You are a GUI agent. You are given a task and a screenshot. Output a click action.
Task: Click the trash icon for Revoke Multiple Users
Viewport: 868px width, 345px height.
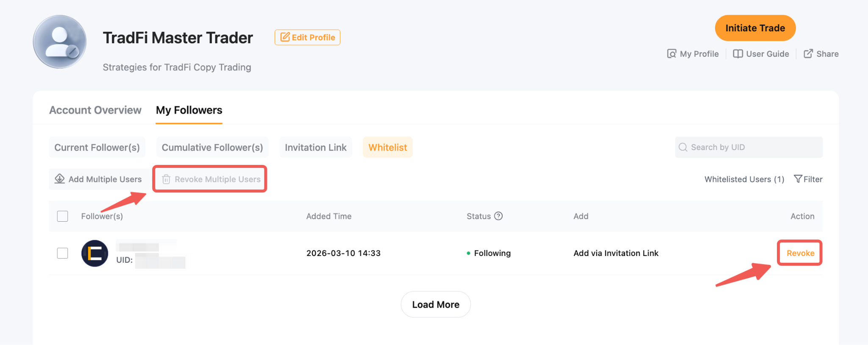click(x=166, y=179)
